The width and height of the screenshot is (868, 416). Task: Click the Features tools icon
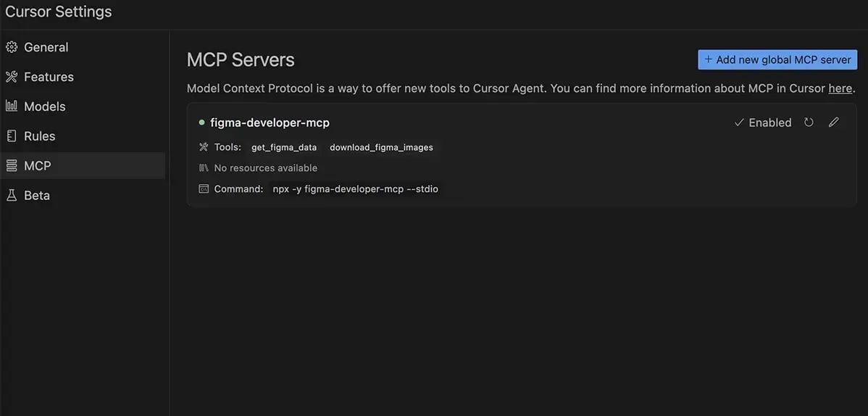(12, 77)
